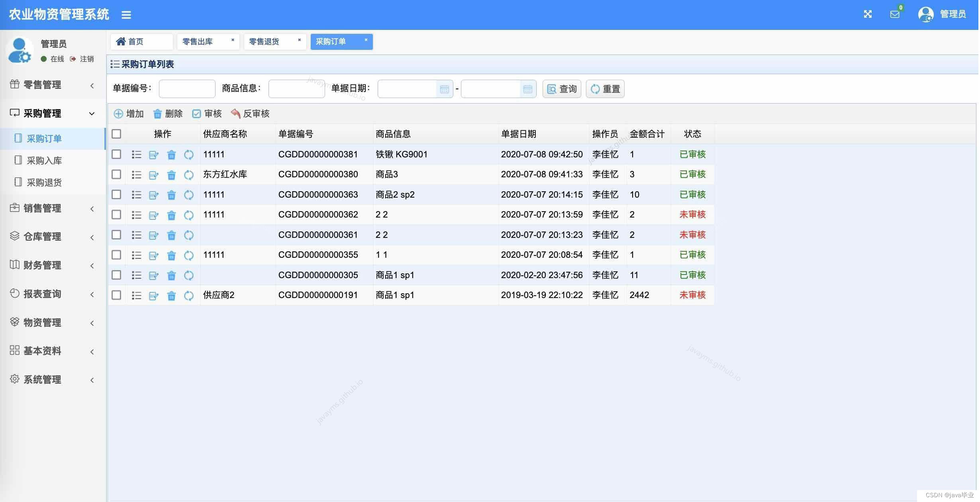Expand the 系统管理 sidebar menu
Image resolution: width=980 pixels, height=502 pixels.
point(53,380)
